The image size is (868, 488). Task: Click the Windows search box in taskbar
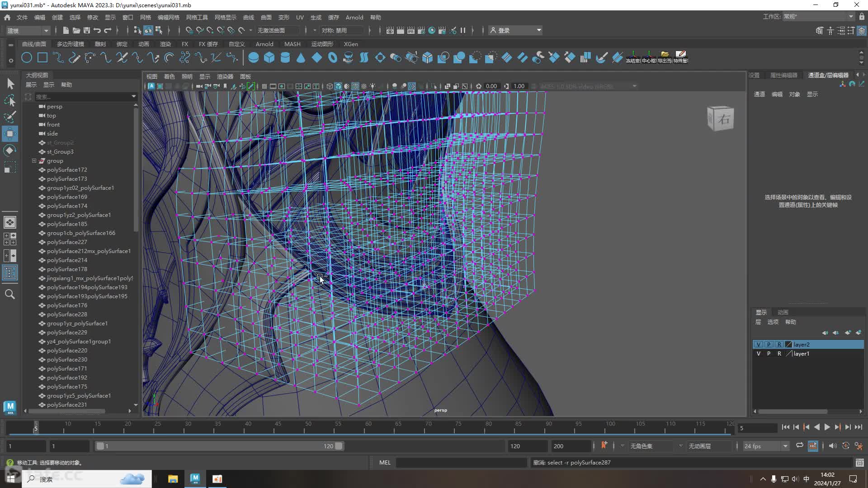tap(87, 479)
